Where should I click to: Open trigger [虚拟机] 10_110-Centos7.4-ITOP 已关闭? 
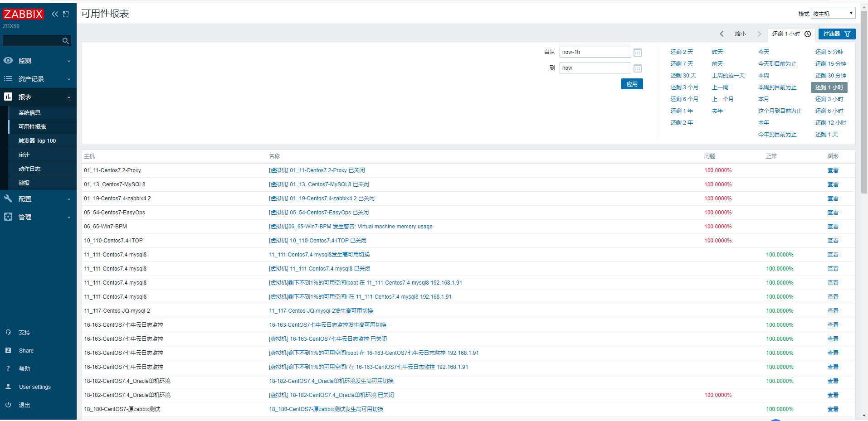coord(317,241)
